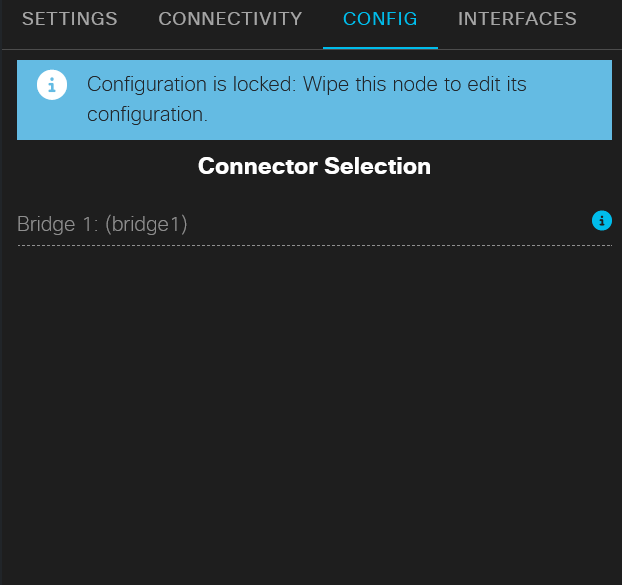View node SETTINGS from the tab bar
This screenshot has width=622, height=585.
tap(69, 19)
